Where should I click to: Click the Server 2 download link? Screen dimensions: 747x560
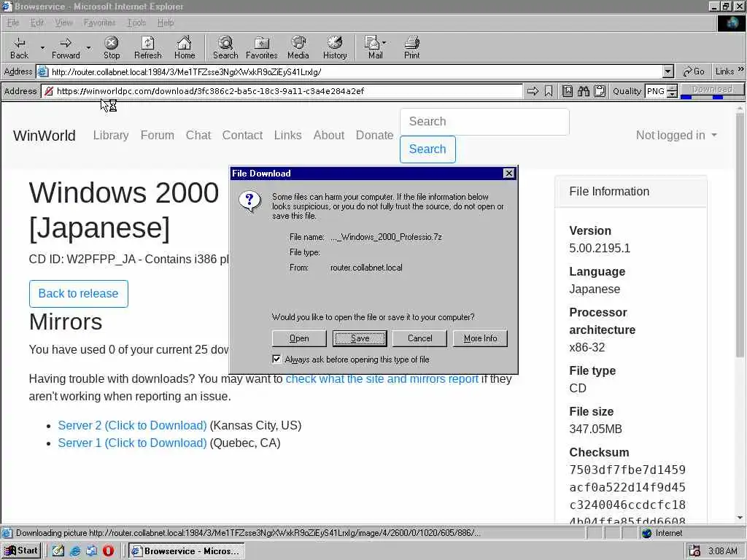pos(133,425)
